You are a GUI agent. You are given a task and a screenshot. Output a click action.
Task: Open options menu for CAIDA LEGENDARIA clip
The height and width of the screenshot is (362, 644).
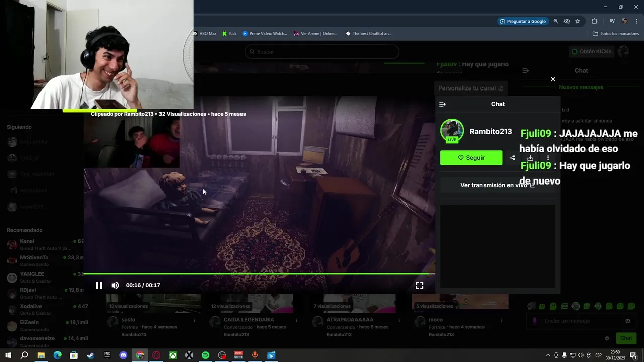coord(297,320)
